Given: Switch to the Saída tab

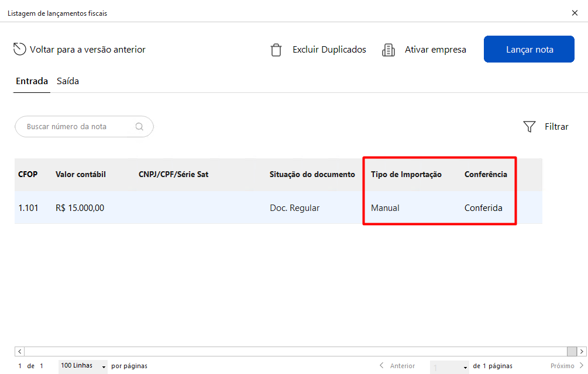Looking at the screenshot, I should [68, 81].
